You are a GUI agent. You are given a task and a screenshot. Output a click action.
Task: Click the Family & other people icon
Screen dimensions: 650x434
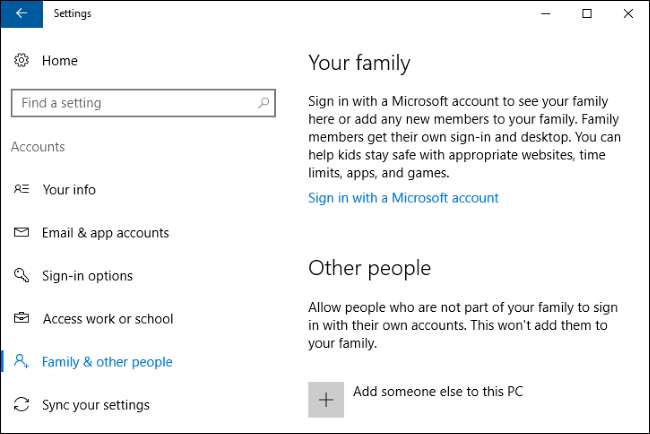pos(22,362)
